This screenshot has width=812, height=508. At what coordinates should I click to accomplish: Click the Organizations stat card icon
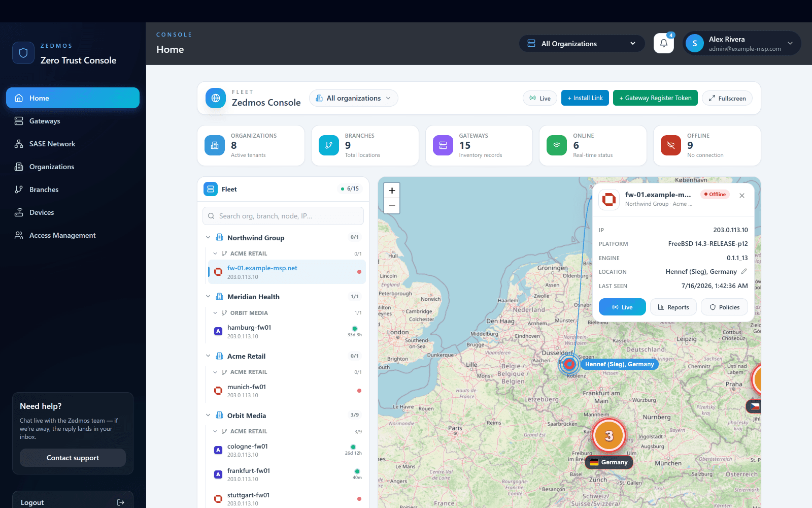coord(215,145)
